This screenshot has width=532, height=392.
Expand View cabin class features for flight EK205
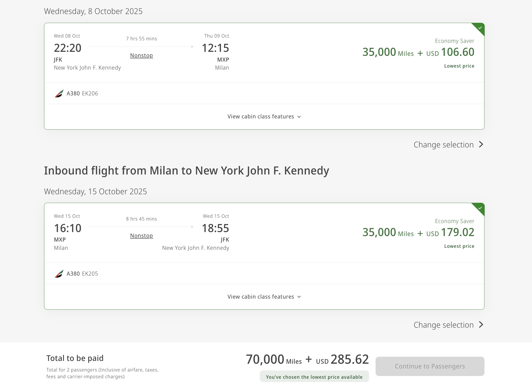coord(264,297)
